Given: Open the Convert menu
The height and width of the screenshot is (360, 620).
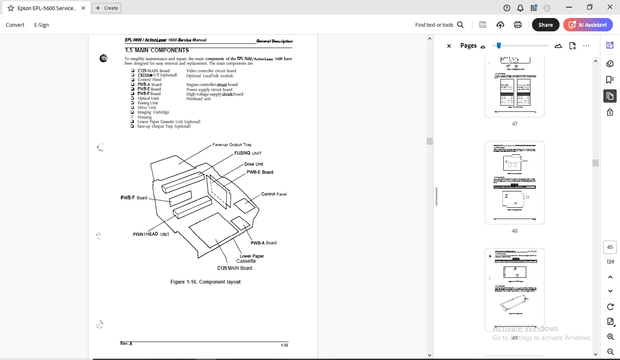Looking at the screenshot, I should [15, 25].
